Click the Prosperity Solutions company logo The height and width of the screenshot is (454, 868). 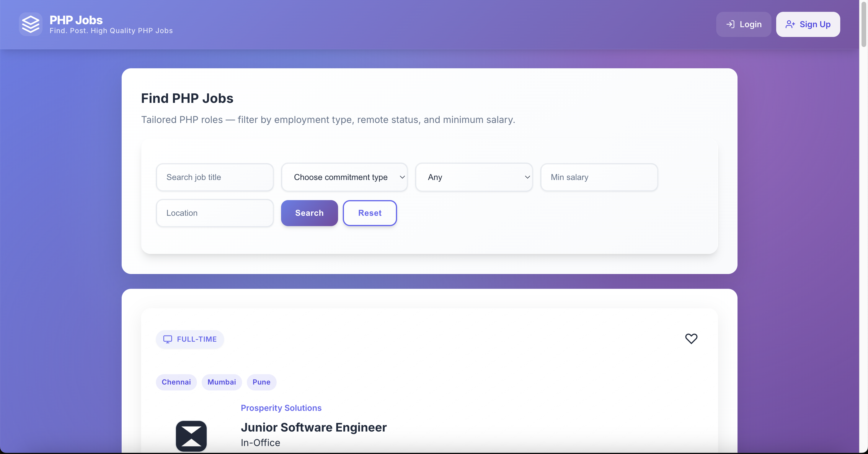pos(191,436)
